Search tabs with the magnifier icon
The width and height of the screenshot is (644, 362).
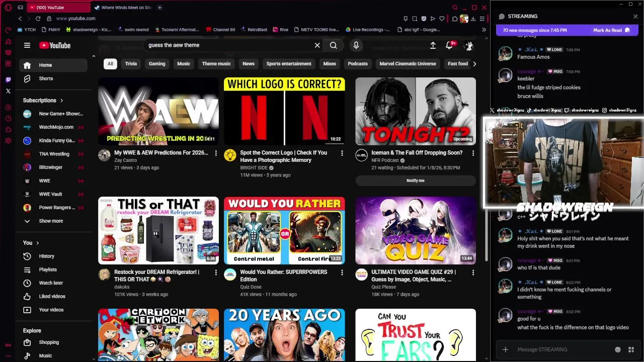(x=455, y=8)
